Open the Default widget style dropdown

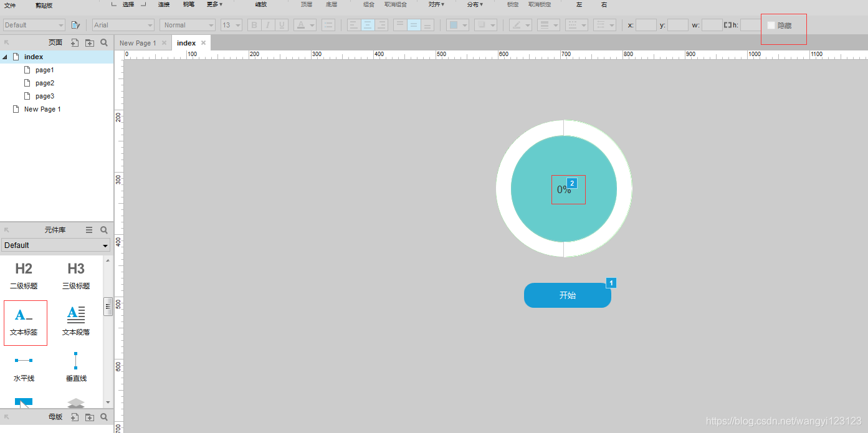coord(34,25)
